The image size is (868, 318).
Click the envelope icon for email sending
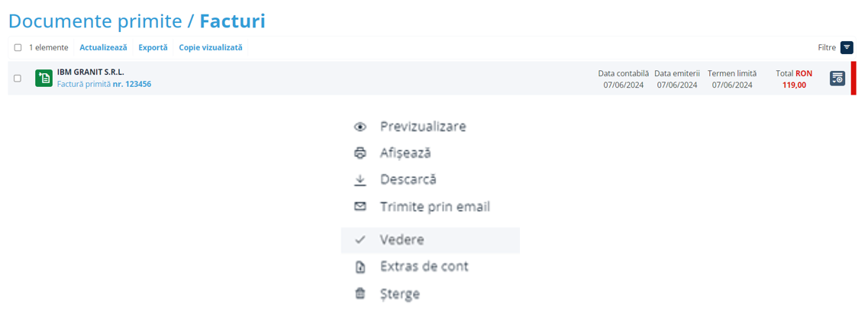click(360, 207)
